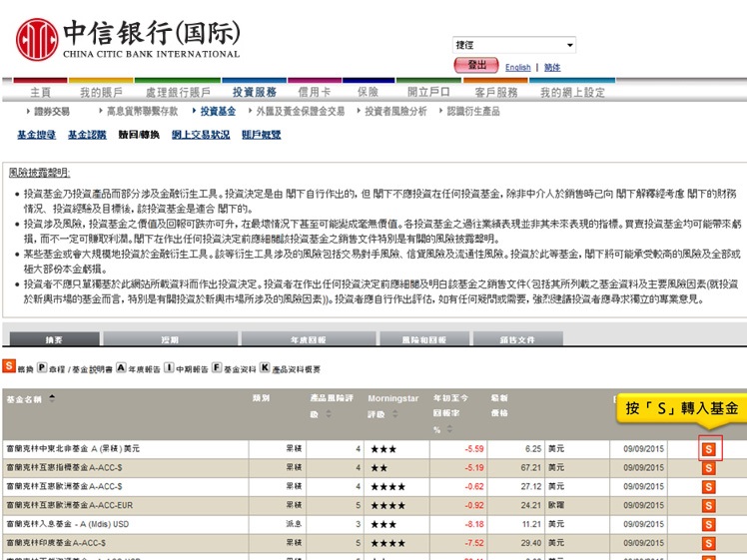The image size is (747, 560).
Task: Click the -8.18 return value
Action: click(474, 524)
